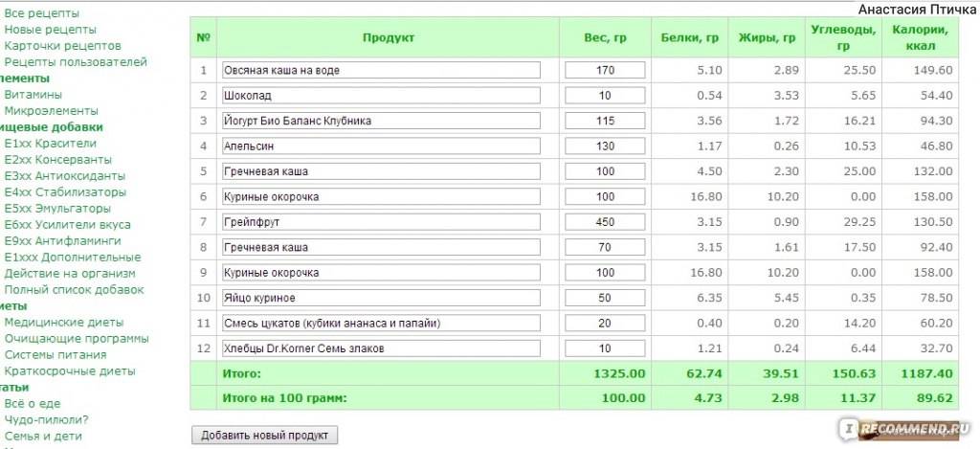
Task: Click the 'Апельсин' weight field showing 130
Action: coord(605,146)
